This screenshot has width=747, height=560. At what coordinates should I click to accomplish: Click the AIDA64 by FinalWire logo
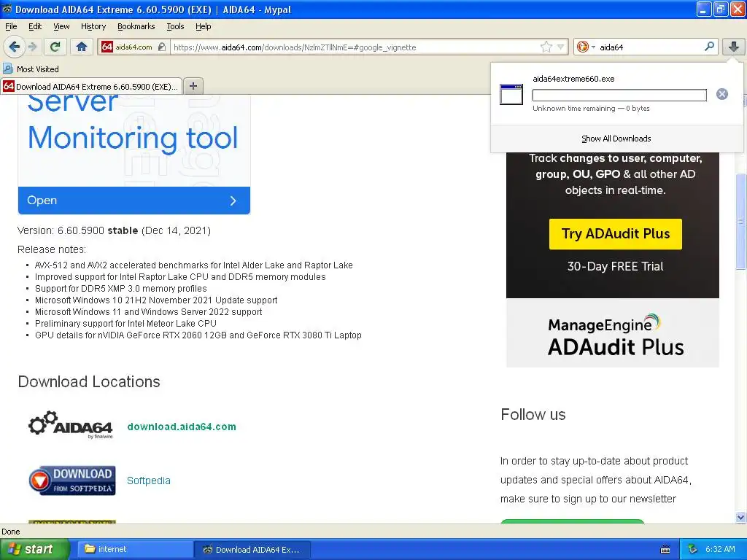71,425
